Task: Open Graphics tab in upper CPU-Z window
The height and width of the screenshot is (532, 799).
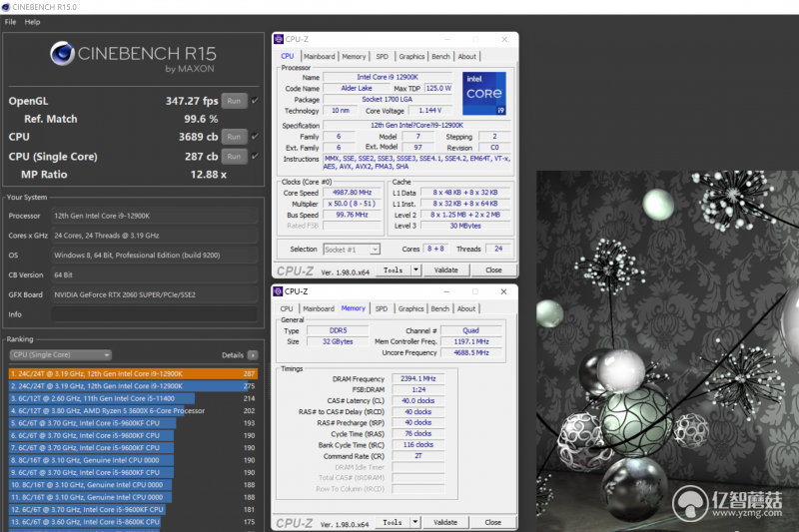Action: (411, 57)
